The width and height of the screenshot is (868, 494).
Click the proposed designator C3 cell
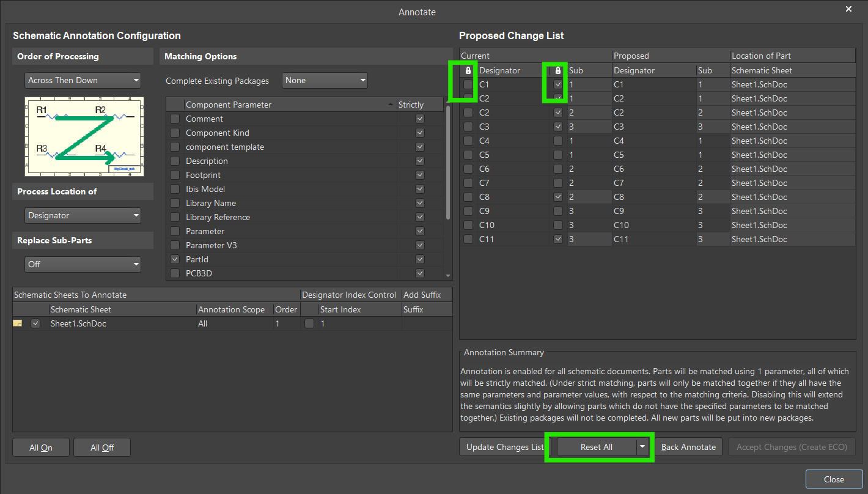654,127
